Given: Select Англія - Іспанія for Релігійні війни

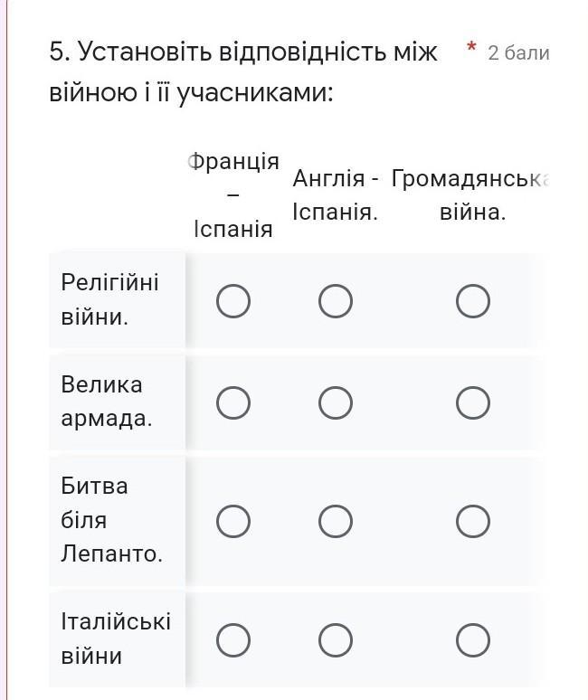Looking at the screenshot, I should 336,301.
